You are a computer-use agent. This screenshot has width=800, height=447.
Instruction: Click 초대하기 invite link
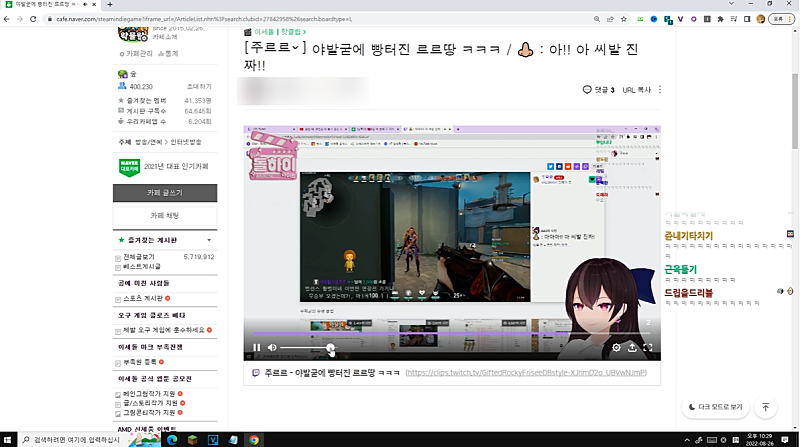[199, 87]
